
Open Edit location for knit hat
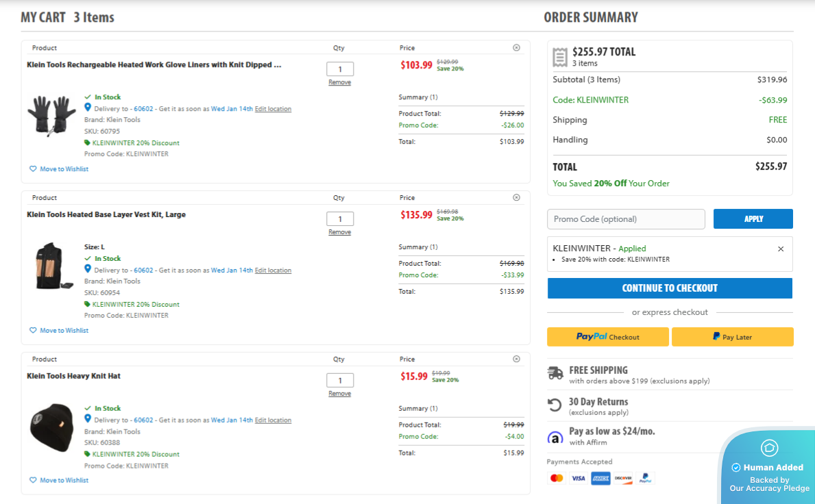(x=273, y=420)
